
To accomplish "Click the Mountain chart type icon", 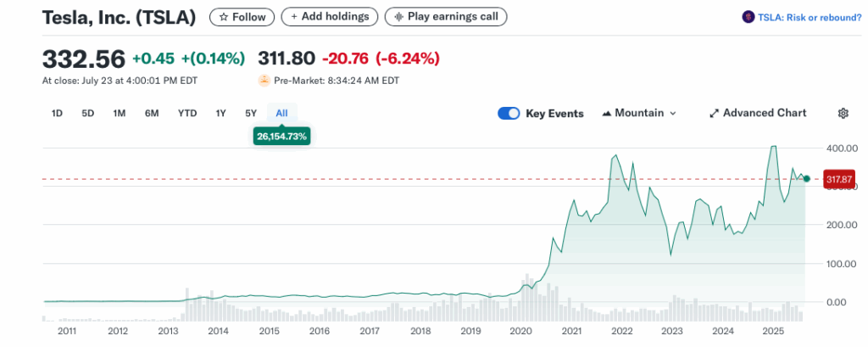I will 607,113.
